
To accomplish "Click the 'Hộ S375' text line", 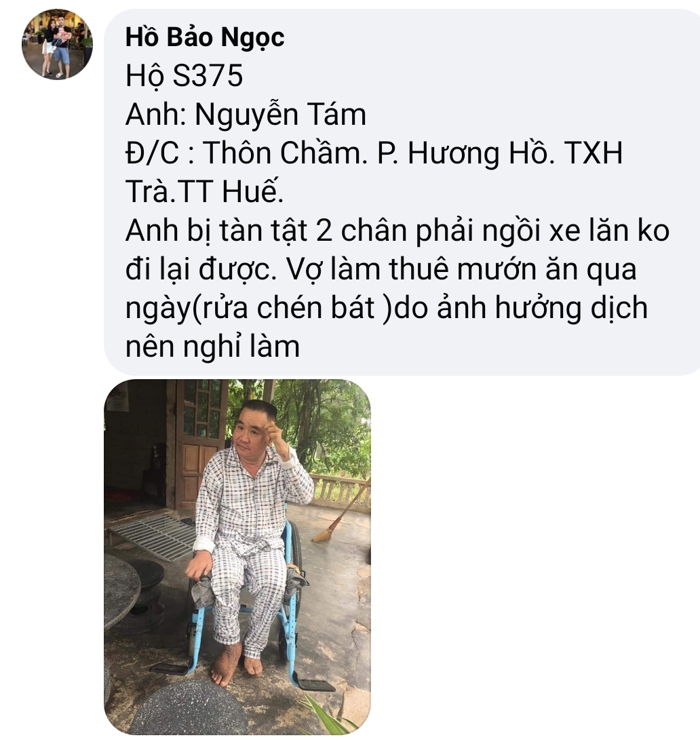I will tap(184, 76).
